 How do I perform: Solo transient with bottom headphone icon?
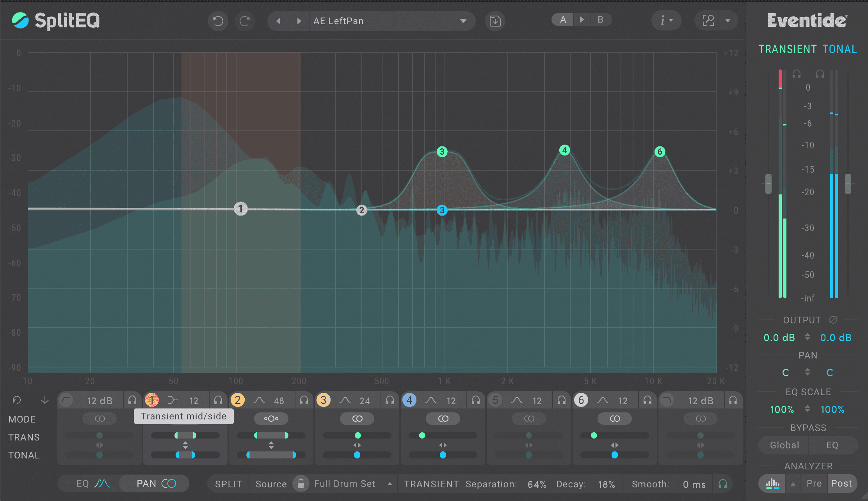pos(722,484)
